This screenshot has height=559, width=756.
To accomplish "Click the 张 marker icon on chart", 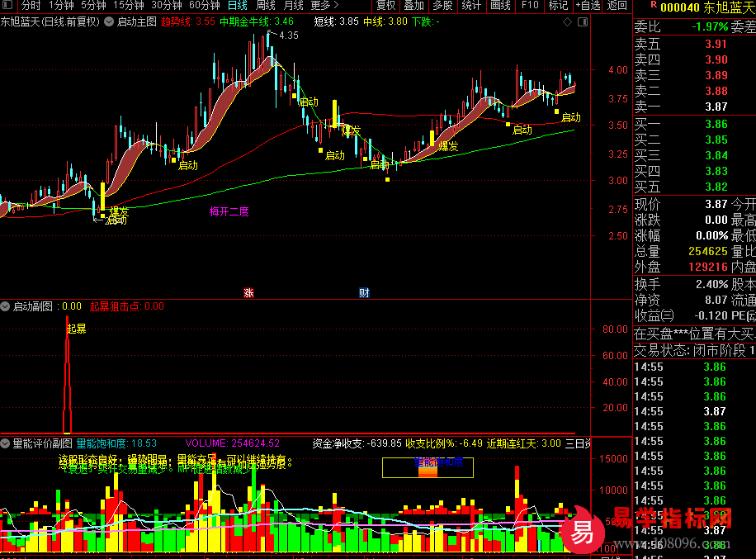I will click(x=248, y=293).
